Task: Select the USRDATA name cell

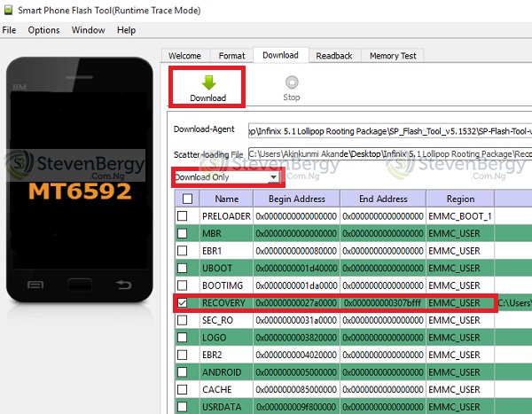Action: (x=226, y=407)
